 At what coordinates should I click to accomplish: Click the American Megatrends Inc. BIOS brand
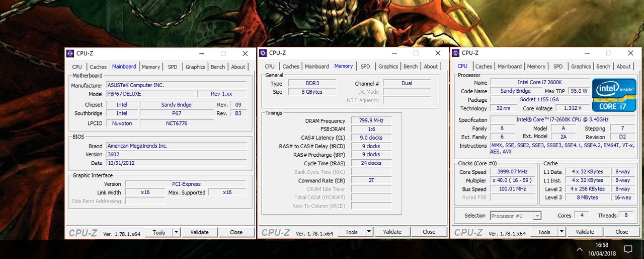[x=176, y=146]
